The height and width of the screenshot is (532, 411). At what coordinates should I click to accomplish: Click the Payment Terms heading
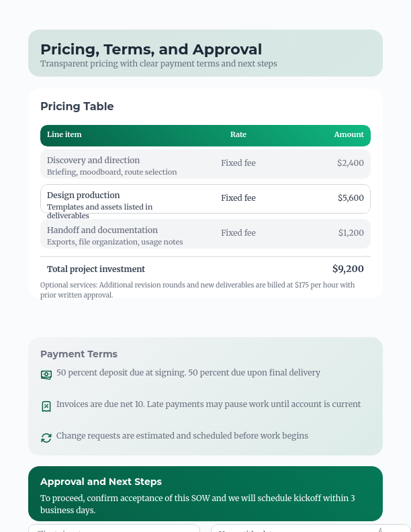point(79,354)
